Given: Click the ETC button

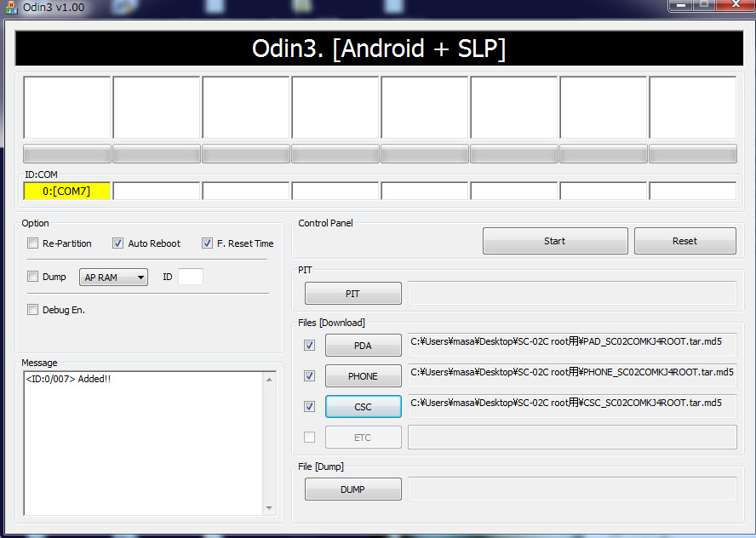Looking at the screenshot, I should (x=363, y=438).
